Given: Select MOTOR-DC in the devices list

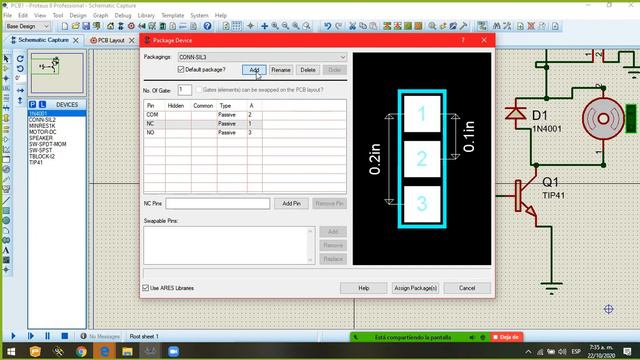Looking at the screenshot, I should pyautogui.click(x=42, y=132).
